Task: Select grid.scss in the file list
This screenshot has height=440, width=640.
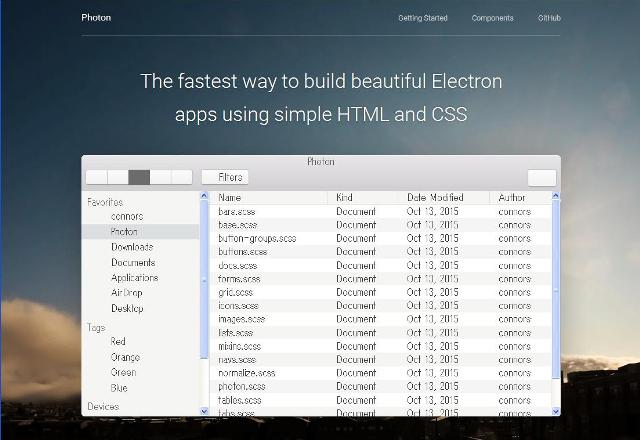Action: tap(380, 292)
